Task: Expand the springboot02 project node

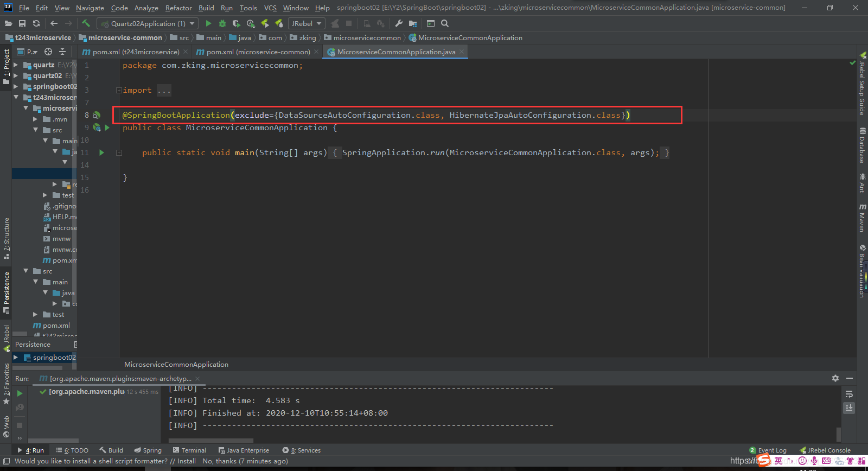Action: point(16,86)
